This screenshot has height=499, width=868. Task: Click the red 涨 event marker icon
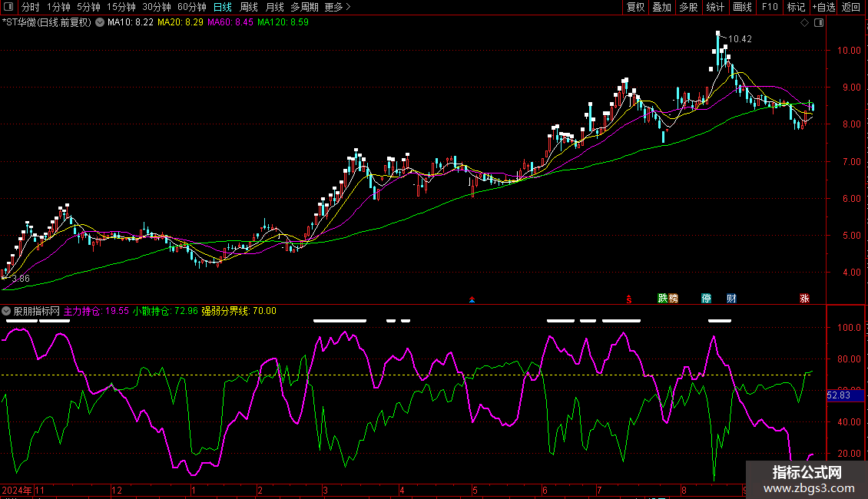coord(804,298)
